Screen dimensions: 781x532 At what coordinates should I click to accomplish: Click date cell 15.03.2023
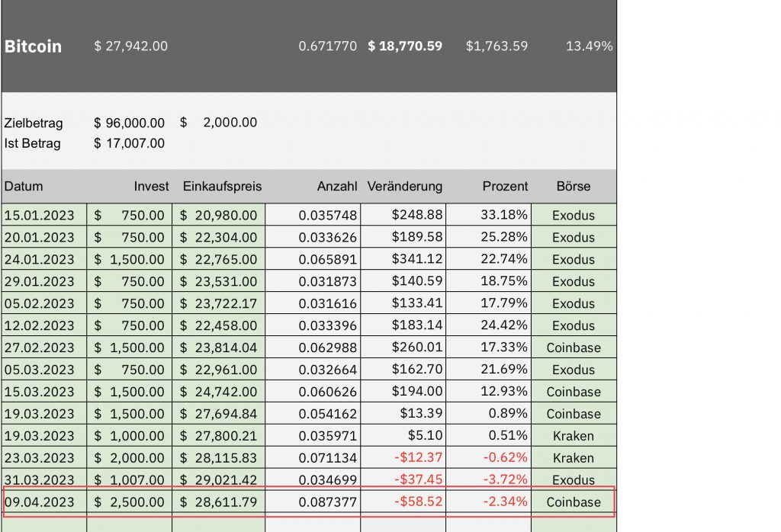43,392
